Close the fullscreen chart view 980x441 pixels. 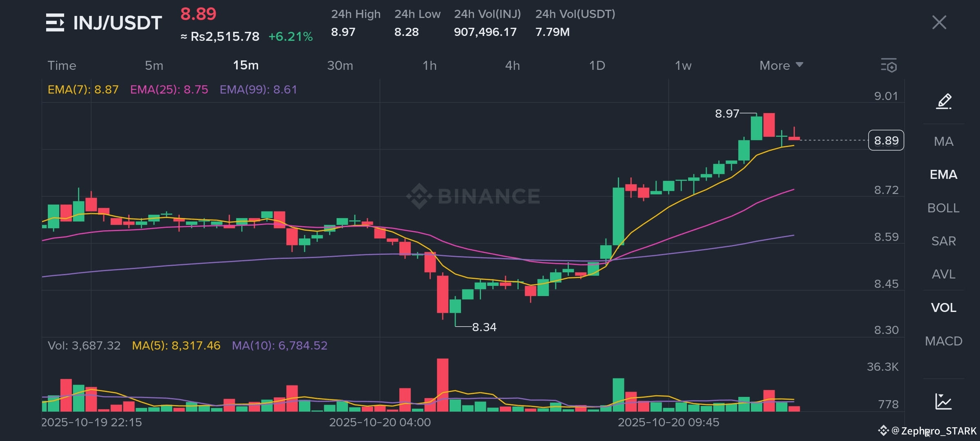939,22
